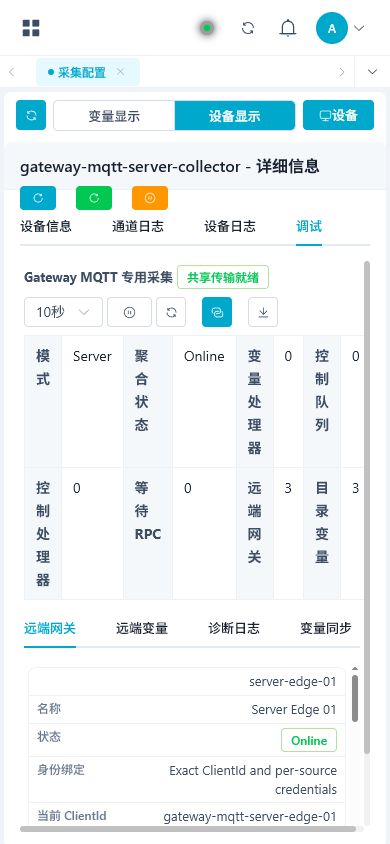Click the 共享传输就绪 status tag
390x844 pixels.
(223, 278)
